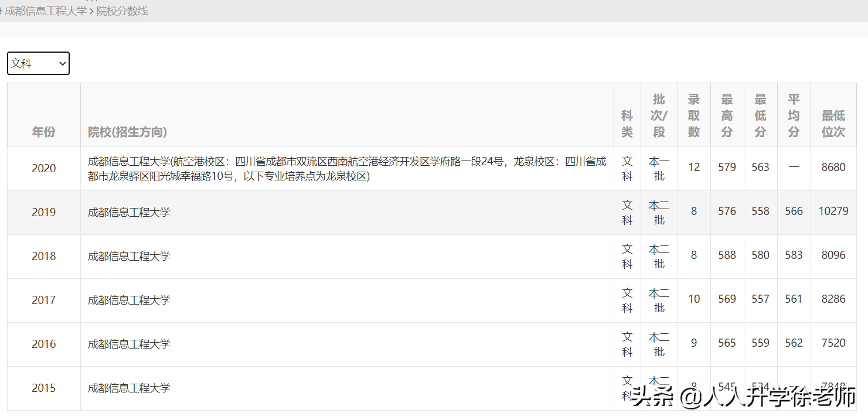Viewport: 868px width, 420px height.
Task: Select 成都信息工程大学 in the 2017 row
Action: pyautogui.click(x=129, y=300)
